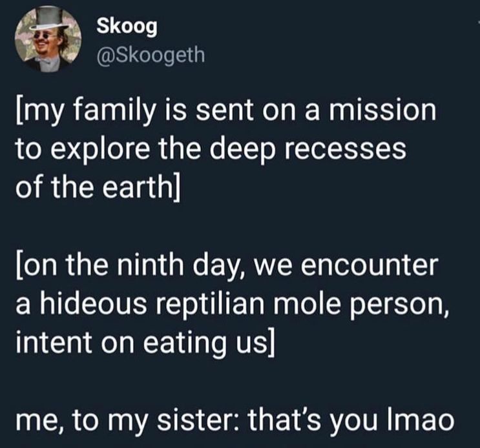Click the punchline "that's you lmao"

[x=351, y=420]
